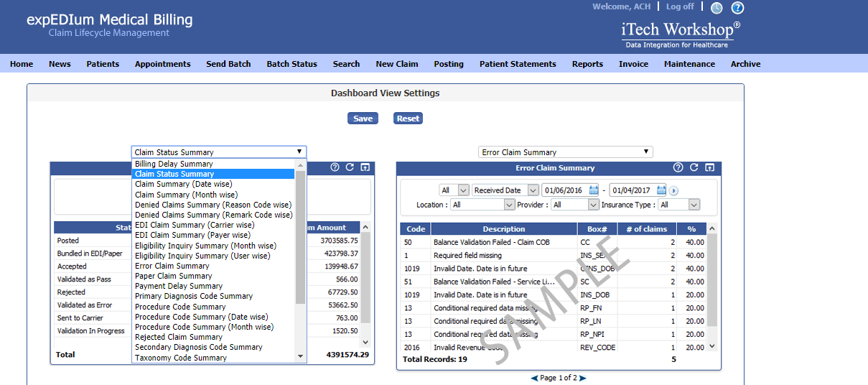
Task: Open the help icon in the page header
Action: [x=737, y=8]
